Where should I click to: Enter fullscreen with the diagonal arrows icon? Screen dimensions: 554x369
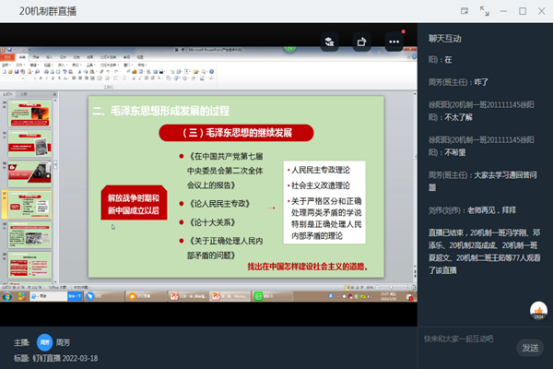[484, 11]
